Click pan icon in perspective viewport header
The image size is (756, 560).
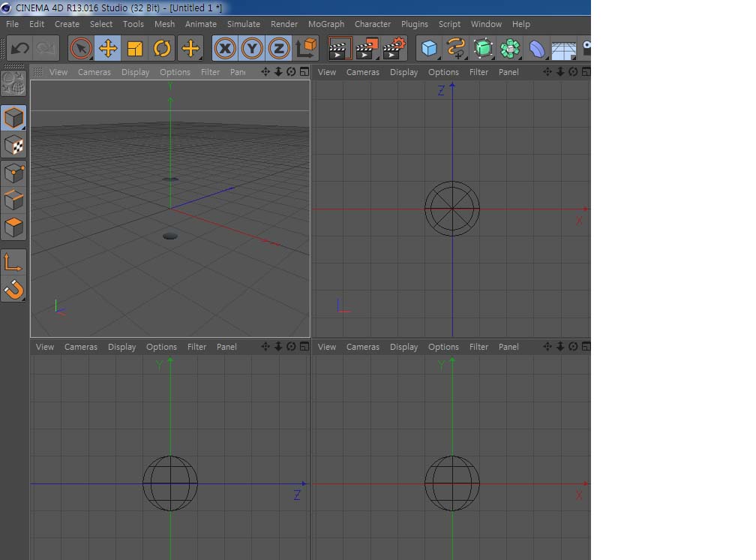point(265,72)
